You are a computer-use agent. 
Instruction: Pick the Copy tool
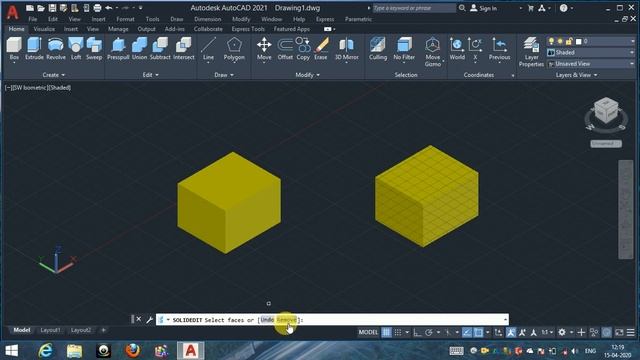click(303, 49)
